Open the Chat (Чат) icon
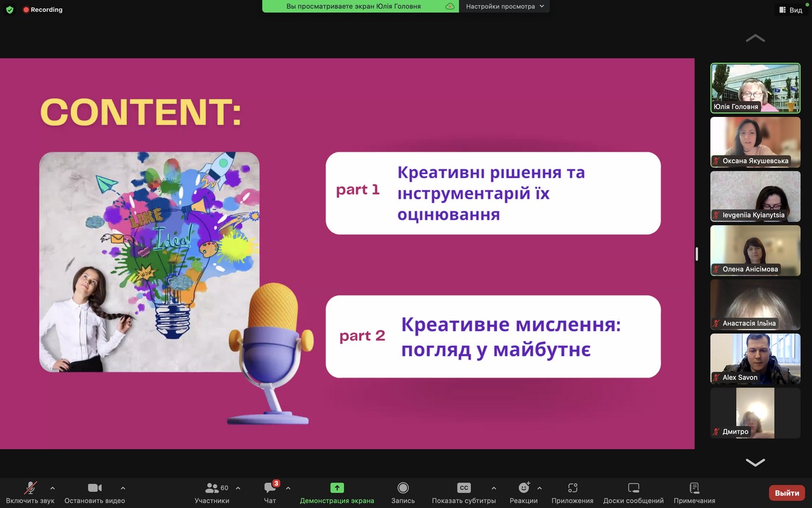Screen dimensions: 812x508 (270, 488)
